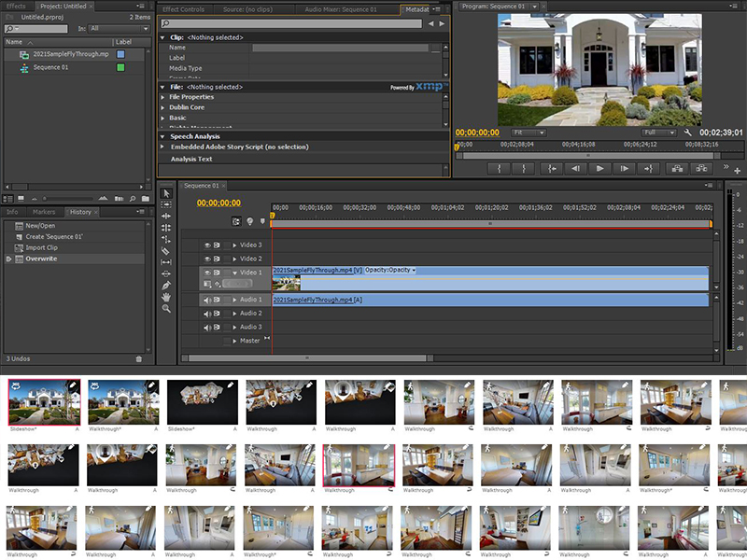Choose the Zoom tool magnifier
This screenshot has height=560, width=747.
click(x=166, y=309)
